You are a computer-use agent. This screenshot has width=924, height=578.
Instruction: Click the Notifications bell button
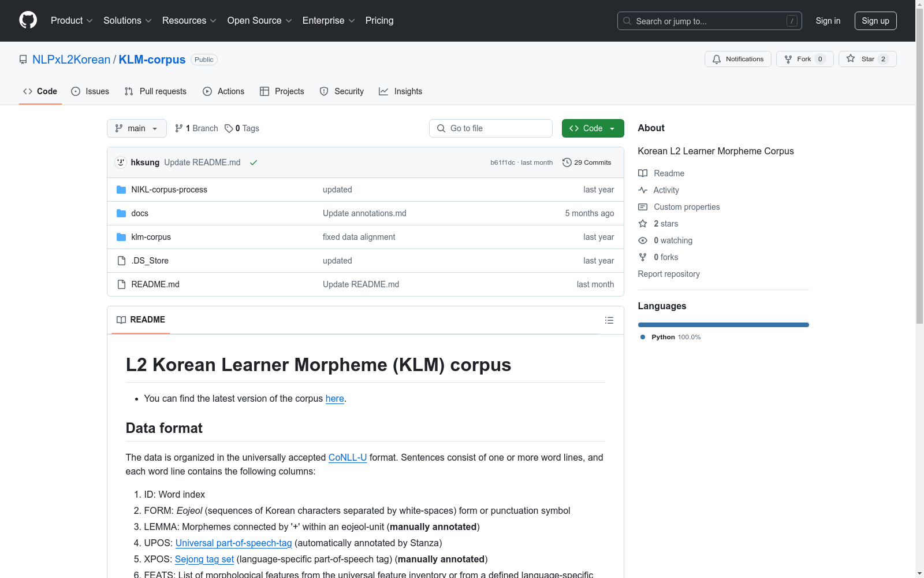(x=738, y=59)
